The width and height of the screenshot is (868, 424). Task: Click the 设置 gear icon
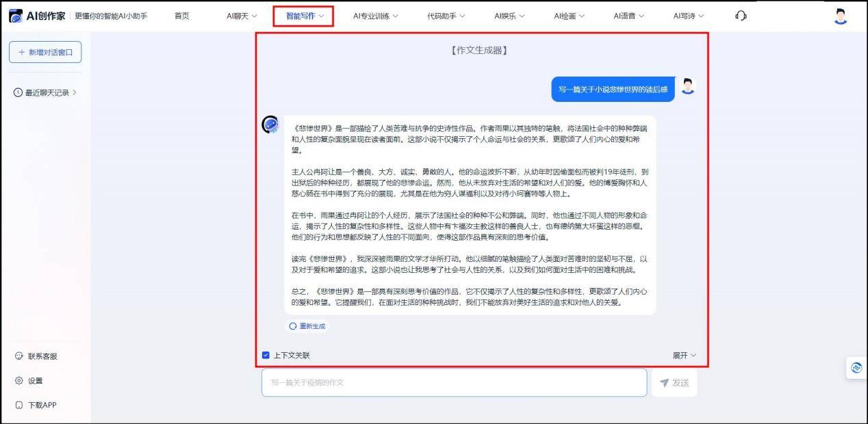pyautogui.click(x=19, y=381)
